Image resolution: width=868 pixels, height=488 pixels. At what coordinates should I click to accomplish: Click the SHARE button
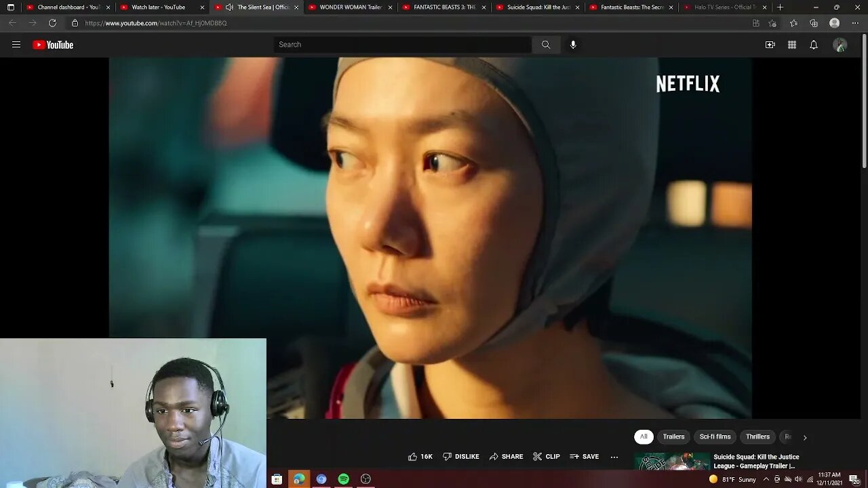[506, 457]
